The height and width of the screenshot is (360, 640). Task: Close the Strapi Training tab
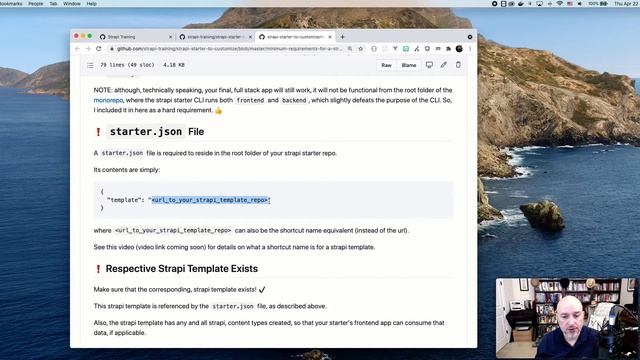click(170, 37)
